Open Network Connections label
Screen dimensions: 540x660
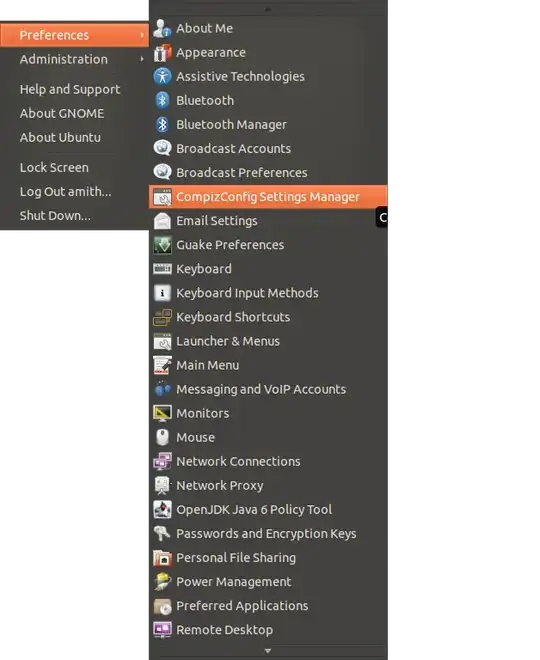click(x=238, y=461)
